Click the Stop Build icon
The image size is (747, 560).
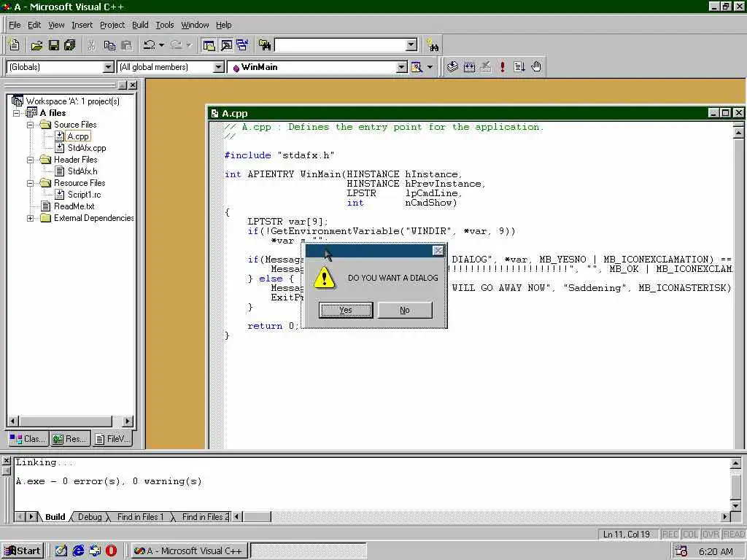pyautogui.click(x=485, y=67)
